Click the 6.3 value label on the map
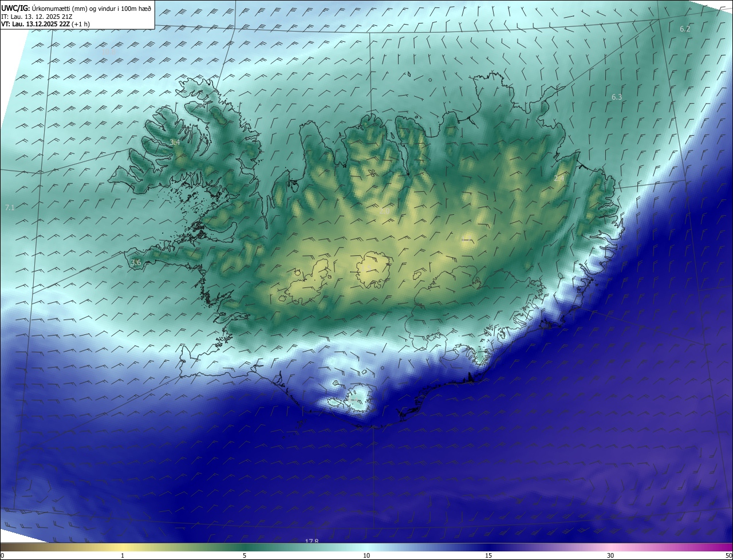Screen dimensions: 733x560 pyautogui.click(x=617, y=97)
